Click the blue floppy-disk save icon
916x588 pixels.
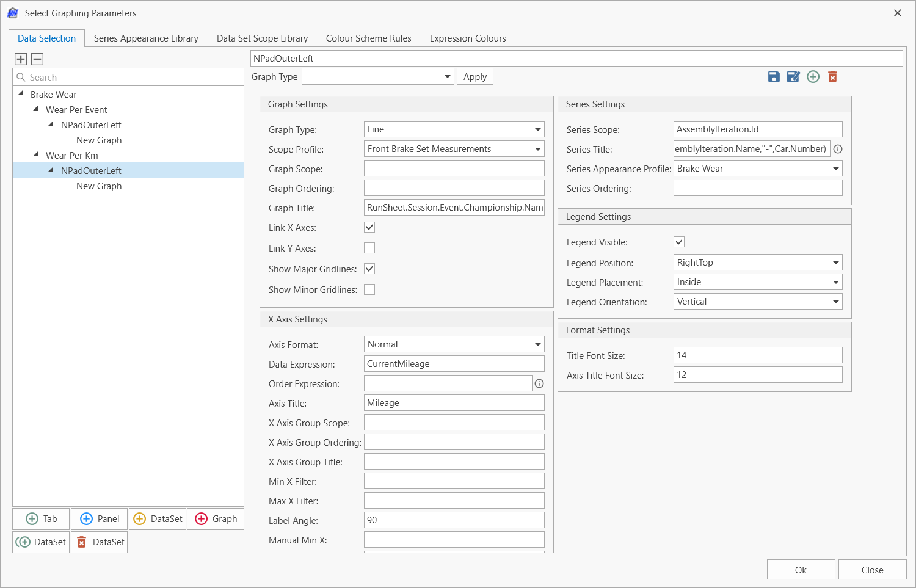(774, 77)
